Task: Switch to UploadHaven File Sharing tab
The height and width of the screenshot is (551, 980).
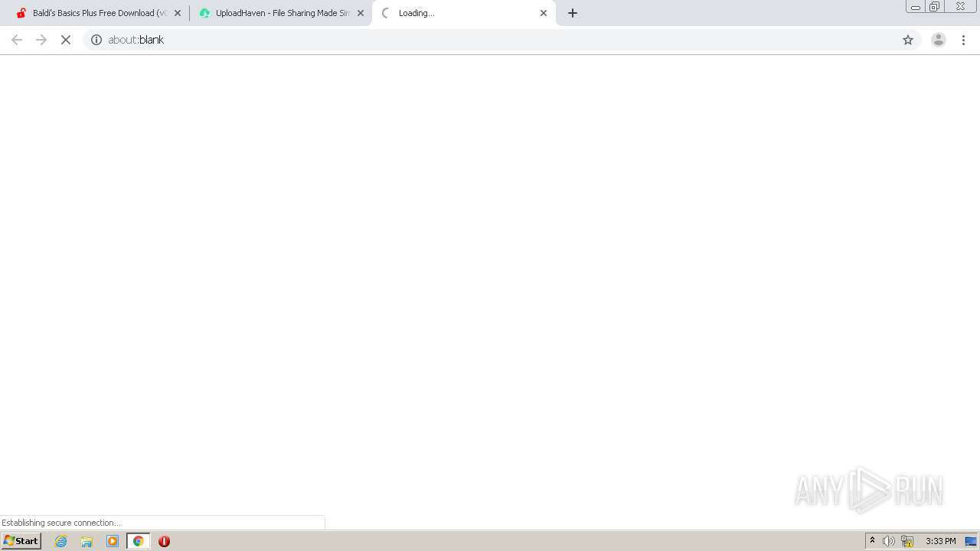Action: [282, 13]
